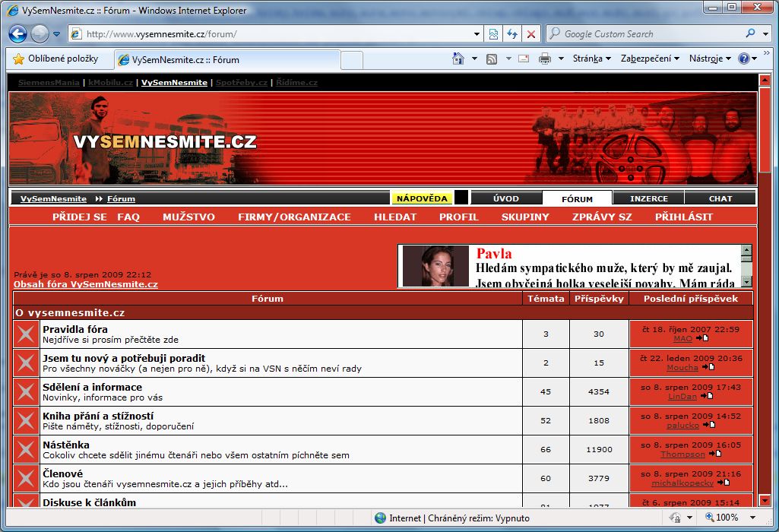
Task: Open the Obsah fóra VySemNesmite.cz link
Action: [85, 284]
